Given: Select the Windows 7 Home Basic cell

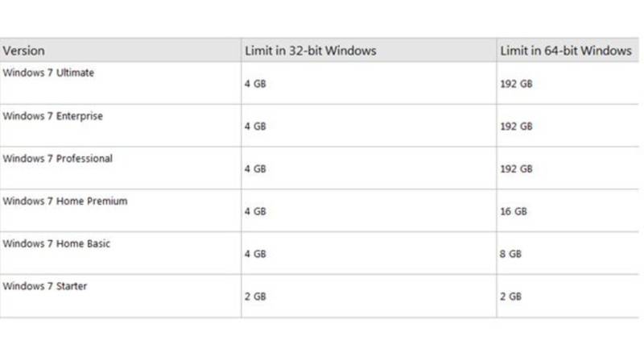Looking at the screenshot, I should 56,243.
